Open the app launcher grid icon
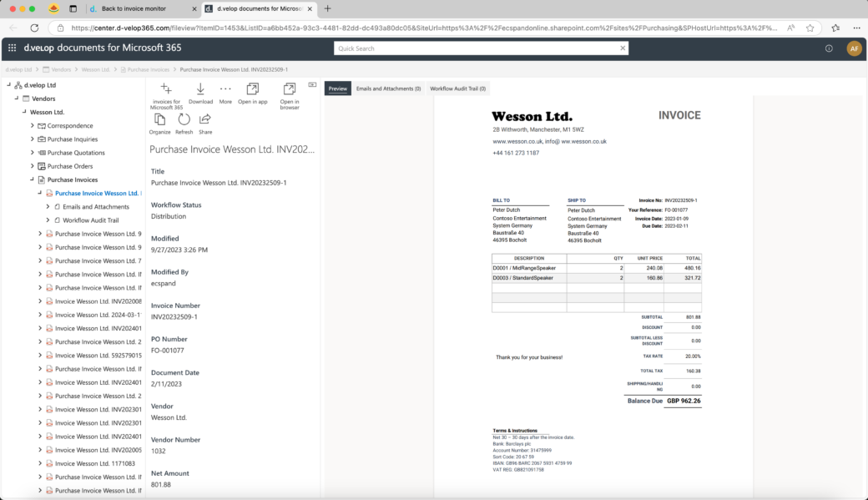Image resolution: width=868 pixels, height=500 pixels. click(x=13, y=48)
